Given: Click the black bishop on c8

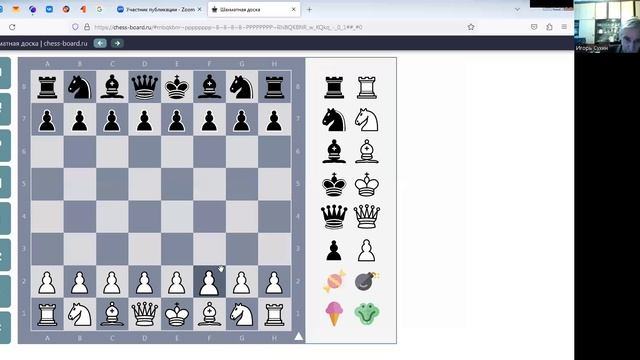Looking at the screenshot, I should 112,87.
